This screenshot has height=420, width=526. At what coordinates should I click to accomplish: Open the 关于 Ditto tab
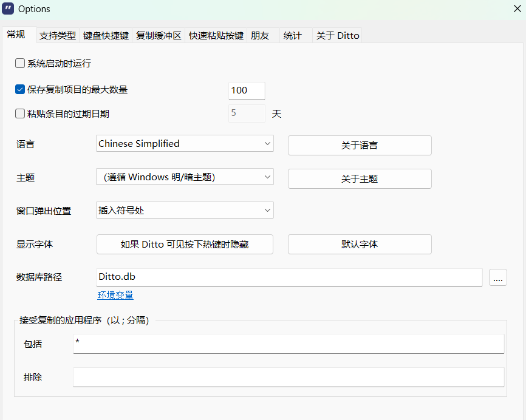tap(337, 36)
